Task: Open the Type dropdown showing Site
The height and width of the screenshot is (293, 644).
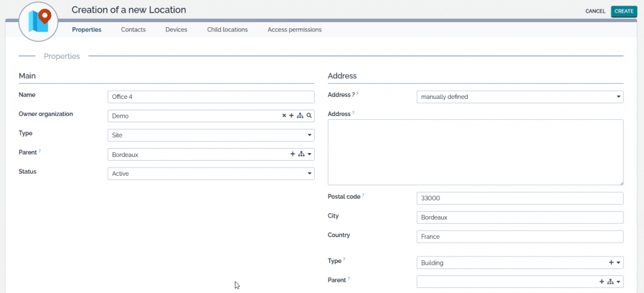Action: [x=211, y=135]
